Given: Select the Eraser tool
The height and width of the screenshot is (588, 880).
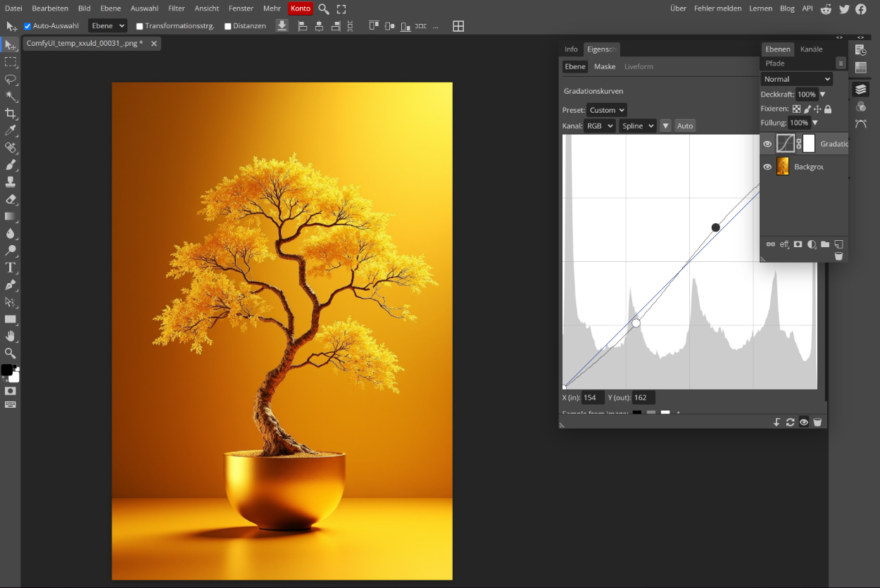Looking at the screenshot, I should [x=11, y=199].
